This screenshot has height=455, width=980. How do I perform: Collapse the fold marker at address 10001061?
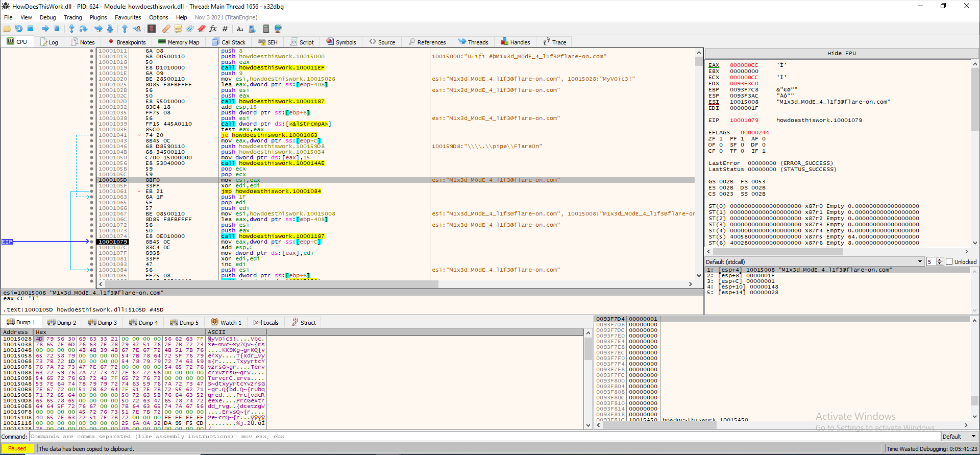pos(139,191)
